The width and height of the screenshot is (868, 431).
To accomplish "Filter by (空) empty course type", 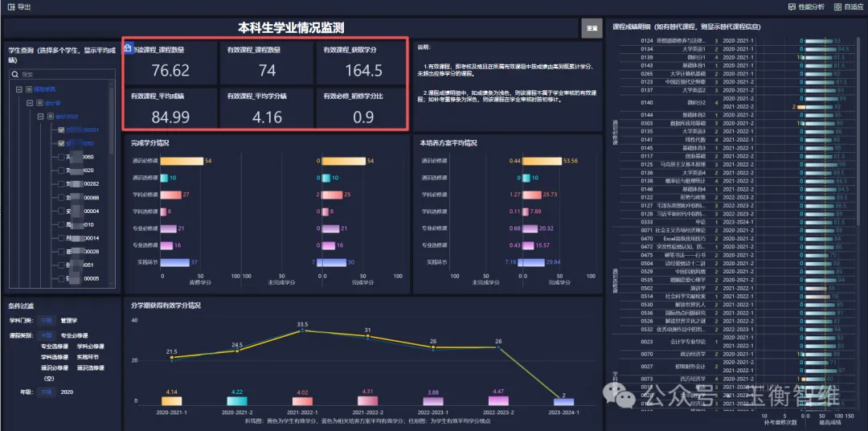I will pyautogui.click(x=48, y=379).
